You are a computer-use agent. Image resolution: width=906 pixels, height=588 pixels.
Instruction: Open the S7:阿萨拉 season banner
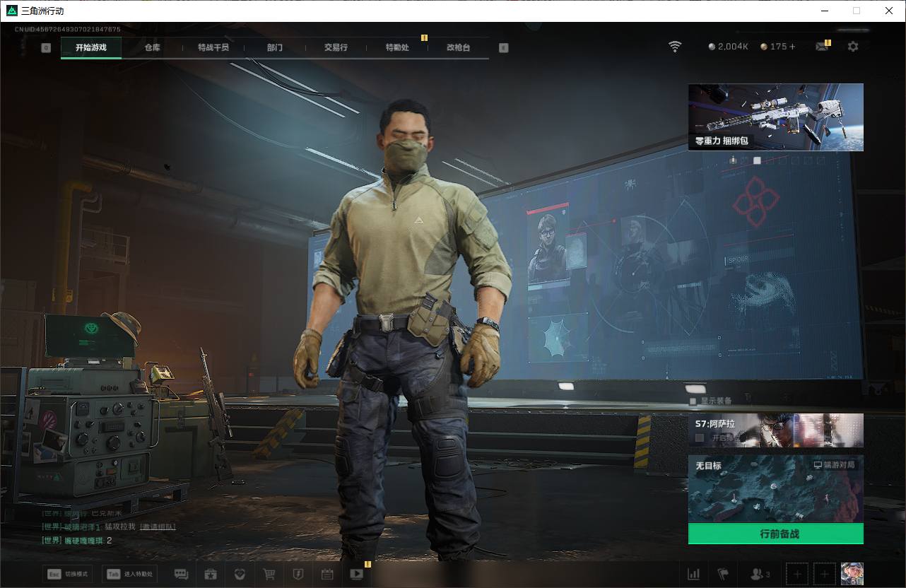click(776, 430)
